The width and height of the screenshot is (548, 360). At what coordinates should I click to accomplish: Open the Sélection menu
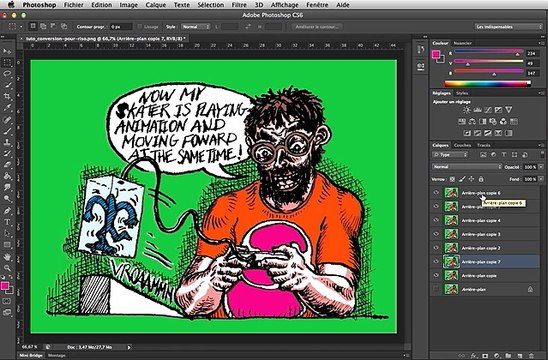point(211,5)
